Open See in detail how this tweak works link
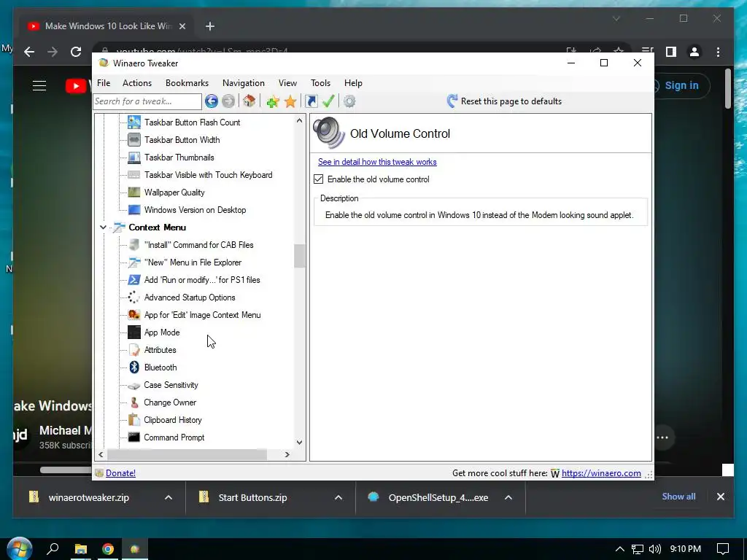Image resolution: width=747 pixels, height=560 pixels. 377,162
